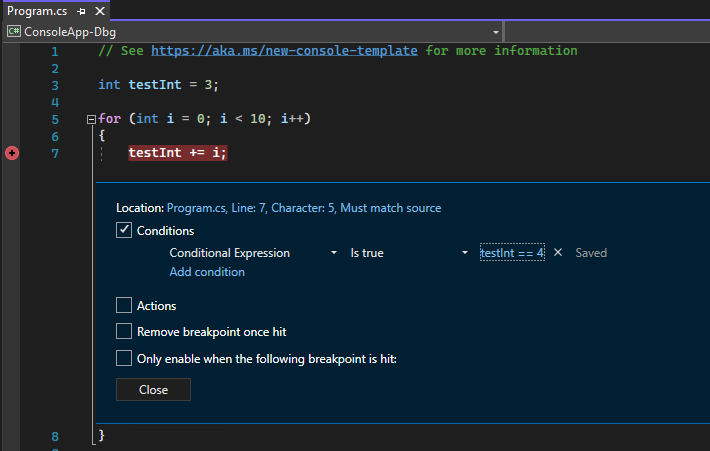This screenshot has height=451, width=710.
Task: Open the Is true dropdown
Action: coord(408,253)
